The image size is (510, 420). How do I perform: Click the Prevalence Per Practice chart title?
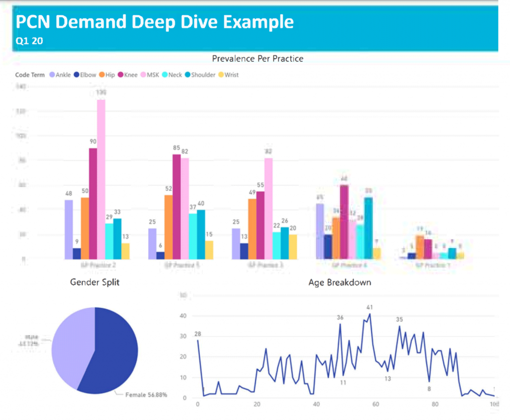257,58
